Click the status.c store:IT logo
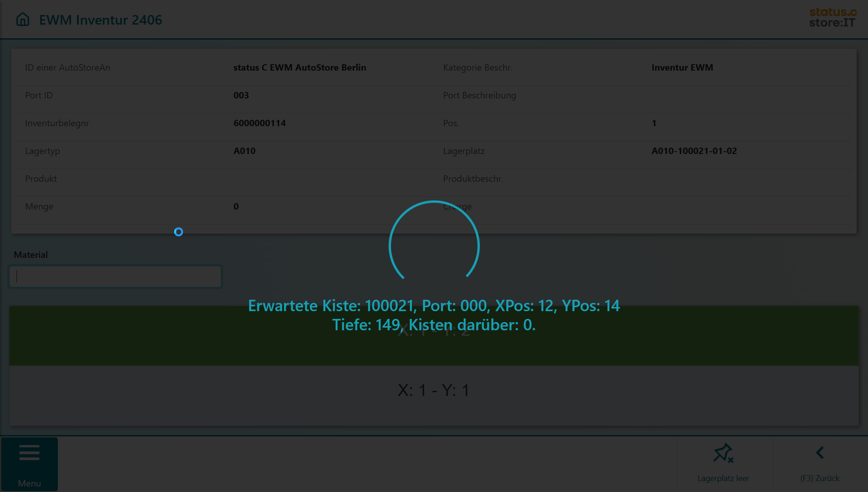 (832, 18)
